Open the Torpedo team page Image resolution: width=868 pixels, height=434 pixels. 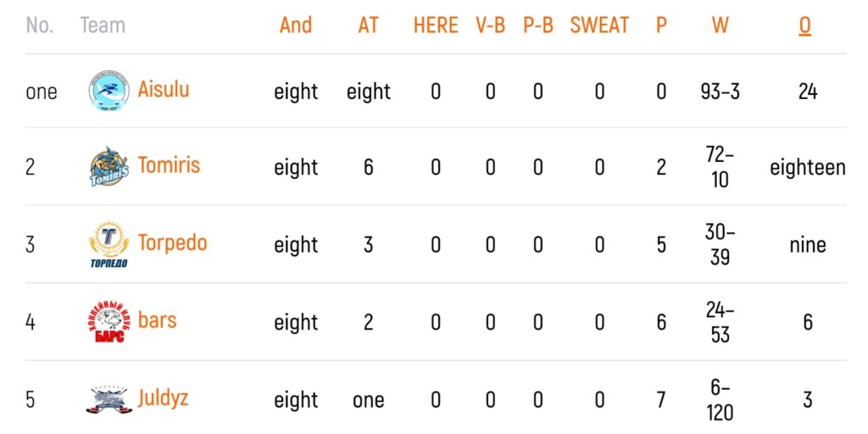[x=172, y=243]
